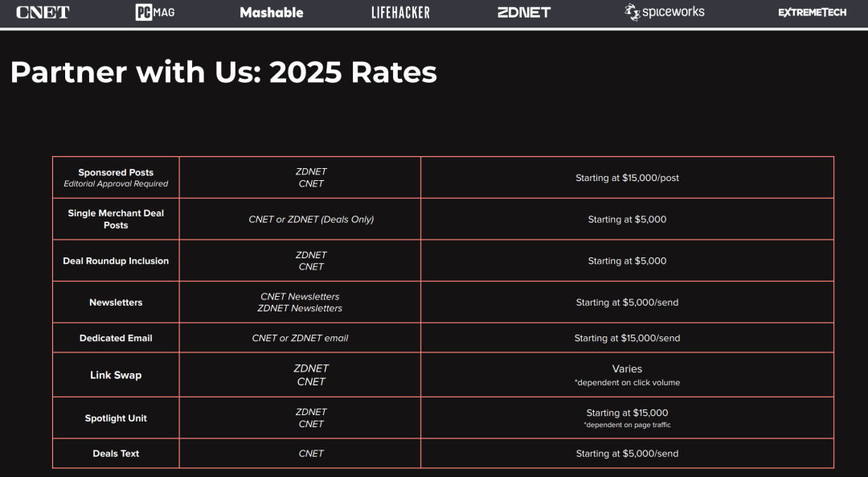
Task: Open the ZDNET logo in header
Action: coord(524,12)
